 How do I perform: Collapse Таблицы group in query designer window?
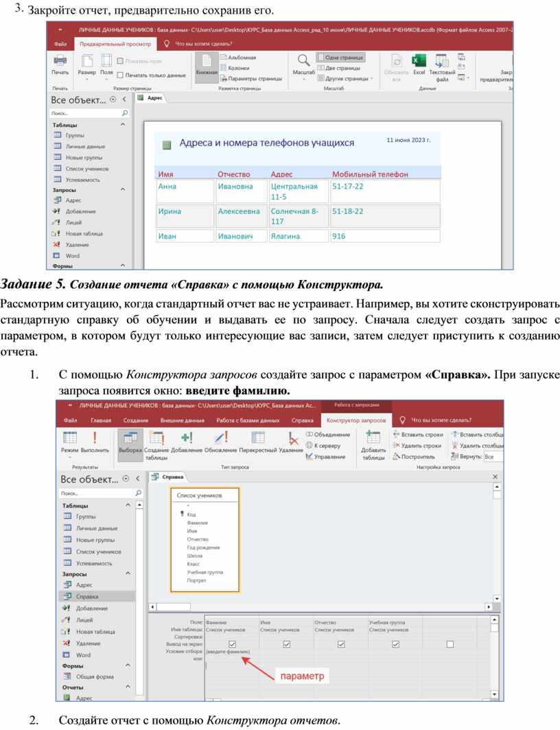[x=128, y=505]
